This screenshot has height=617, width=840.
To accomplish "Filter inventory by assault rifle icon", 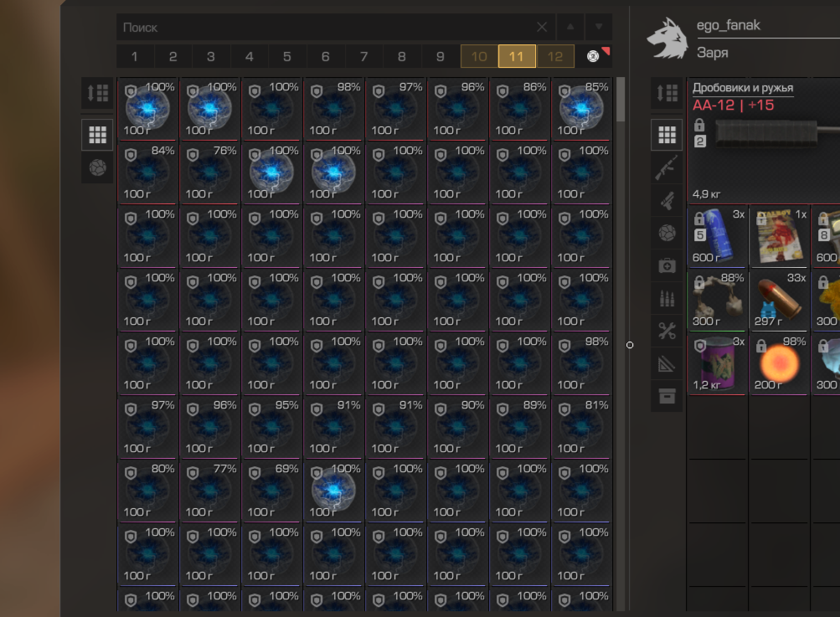I will [x=667, y=167].
